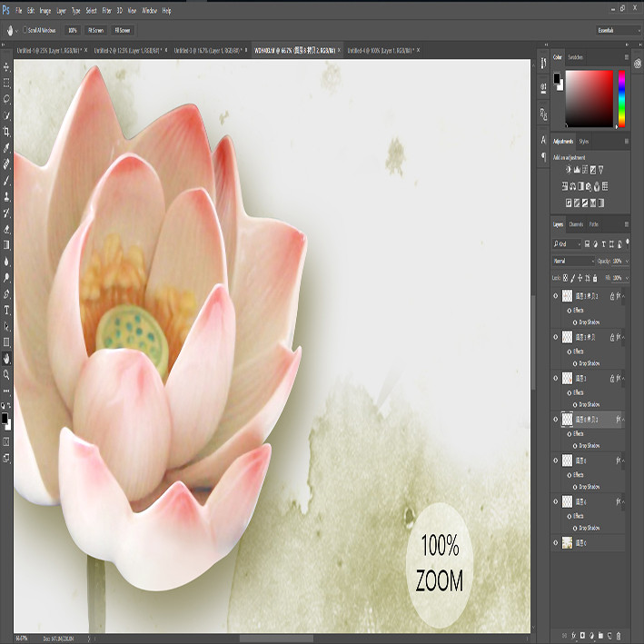Image resolution: width=644 pixels, height=644 pixels.
Task: Click the Fit Screen button
Action: [x=95, y=30]
